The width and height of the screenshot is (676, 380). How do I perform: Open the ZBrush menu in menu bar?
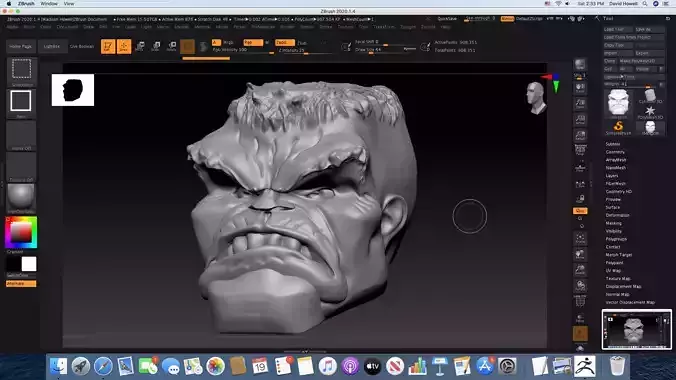(x=26, y=3)
